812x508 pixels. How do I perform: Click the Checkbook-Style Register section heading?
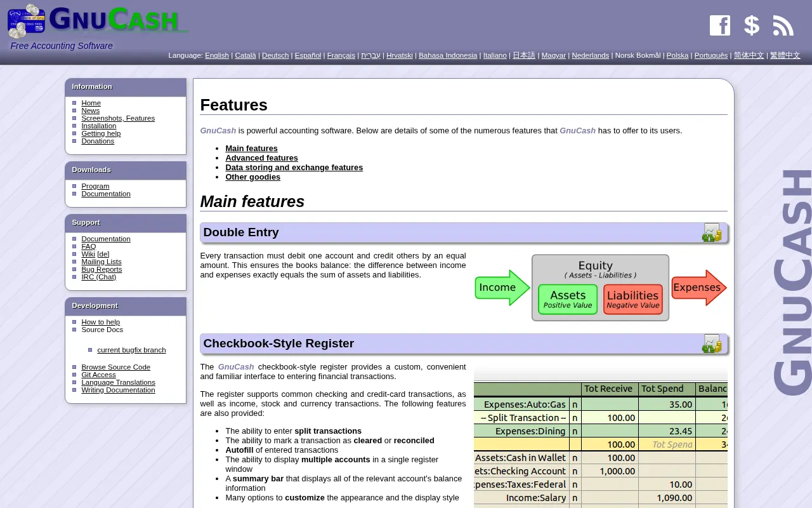pyautogui.click(x=278, y=344)
